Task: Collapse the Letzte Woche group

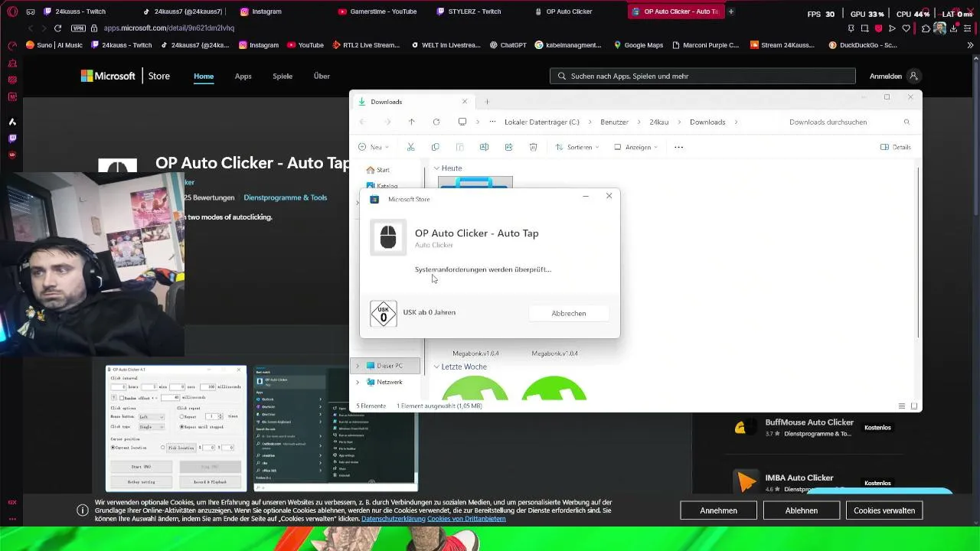Action: [x=436, y=367]
